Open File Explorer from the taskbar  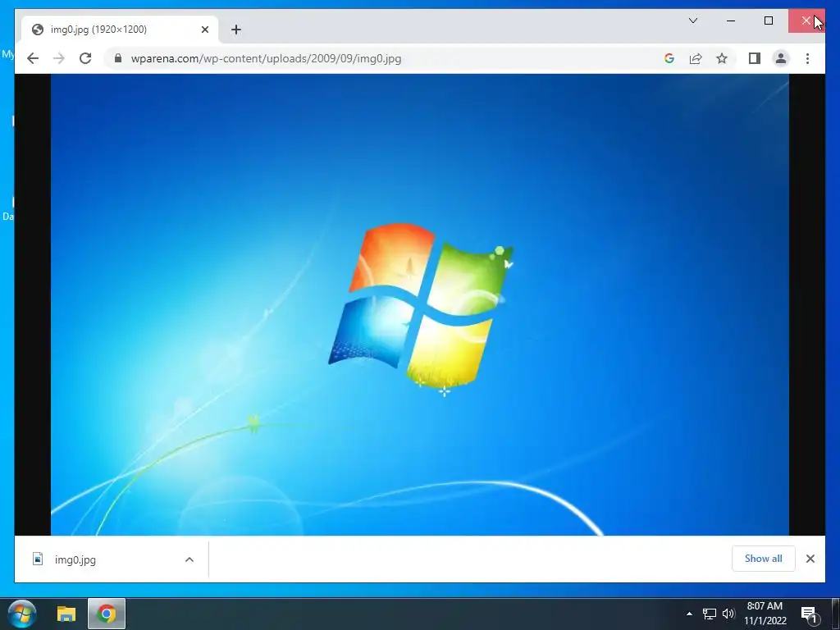pyautogui.click(x=66, y=614)
